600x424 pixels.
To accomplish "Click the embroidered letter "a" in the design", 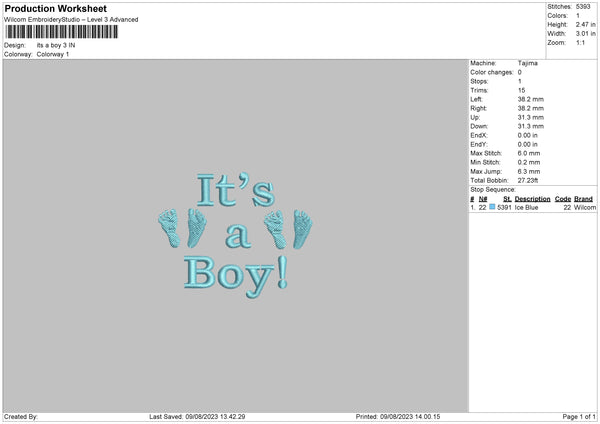I will [x=236, y=236].
